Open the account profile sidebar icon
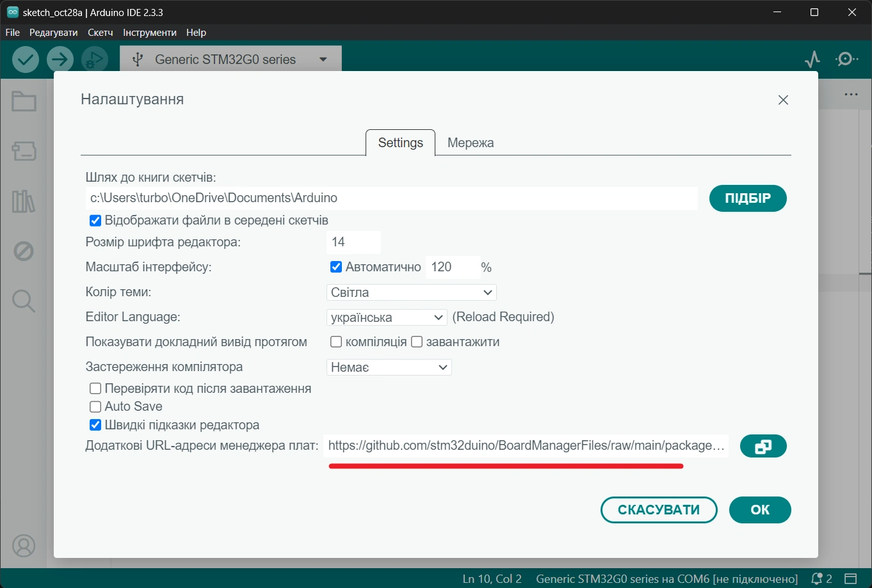Screen dimensions: 872x588 pyautogui.click(x=24, y=546)
